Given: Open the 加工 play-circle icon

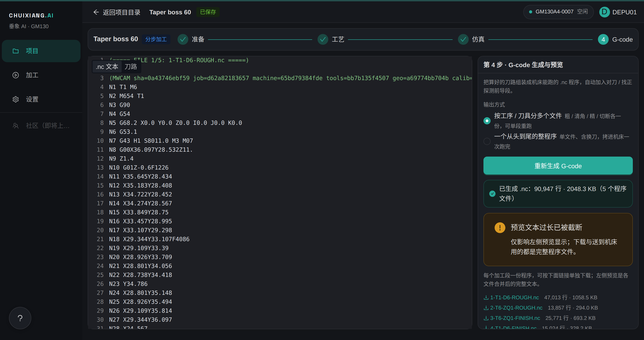Looking at the screenshot, I should (x=15, y=75).
